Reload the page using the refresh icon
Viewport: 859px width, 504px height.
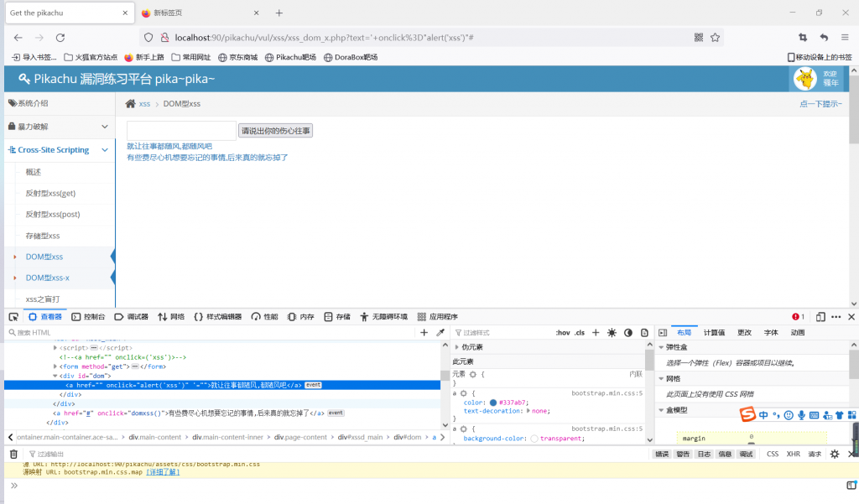60,38
